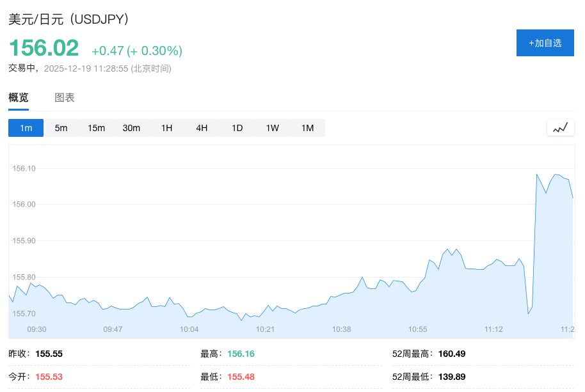Show the 1W weekly chart
Viewport: 585px width, 392px height.
tap(272, 128)
